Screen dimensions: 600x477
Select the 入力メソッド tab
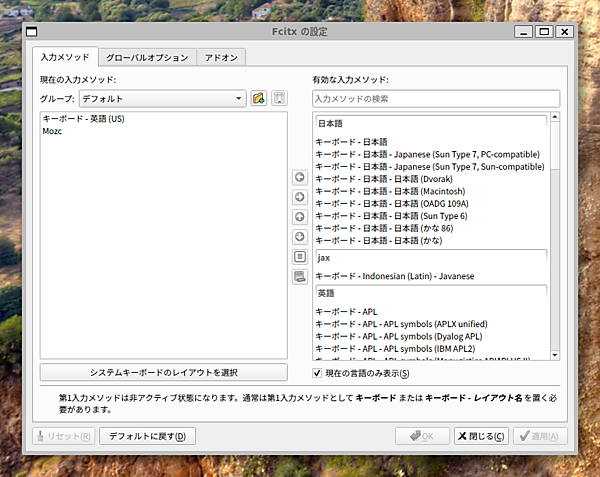(64, 57)
